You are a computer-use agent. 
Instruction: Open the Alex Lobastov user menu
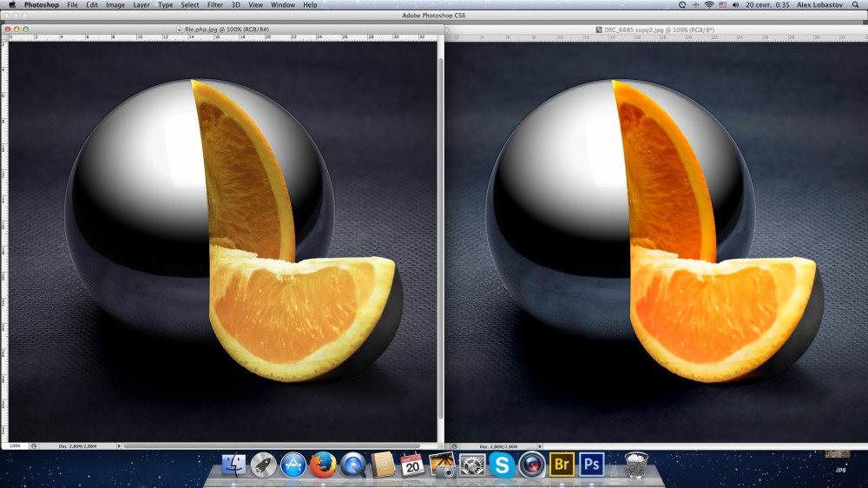[809, 5]
